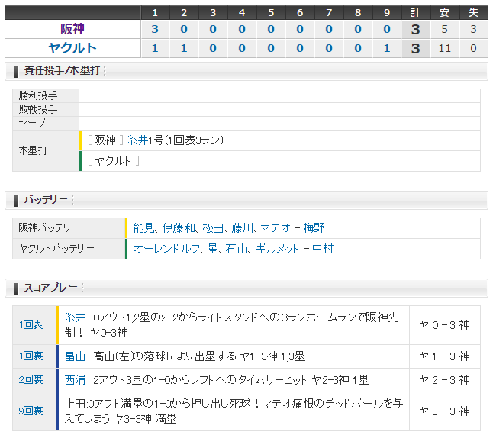Screen dimensions: 493x448
Task: Select バッテリー section header
Action: (x=246, y=200)
